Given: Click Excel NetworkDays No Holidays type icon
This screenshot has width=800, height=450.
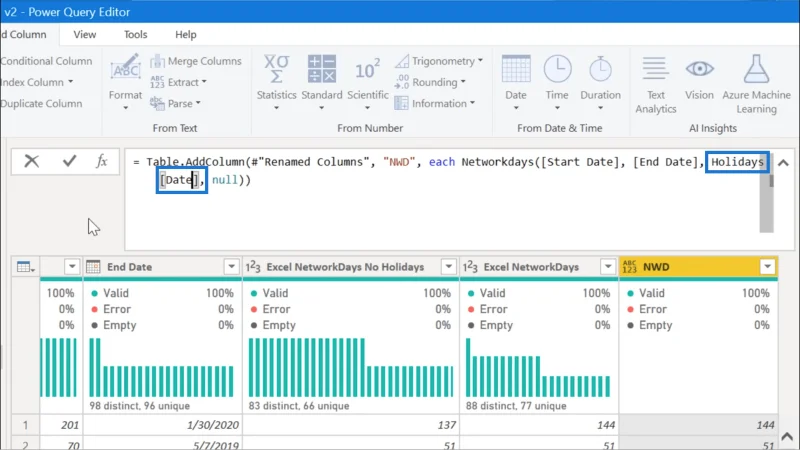Looking at the screenshot, I should [x=253, y=267].
